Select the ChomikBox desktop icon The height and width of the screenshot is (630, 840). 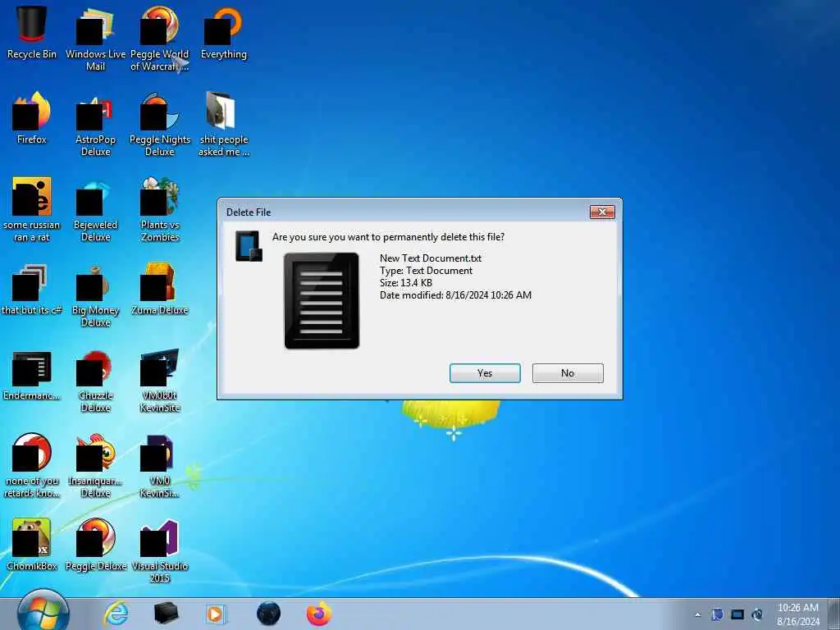(x=32, y=545)
